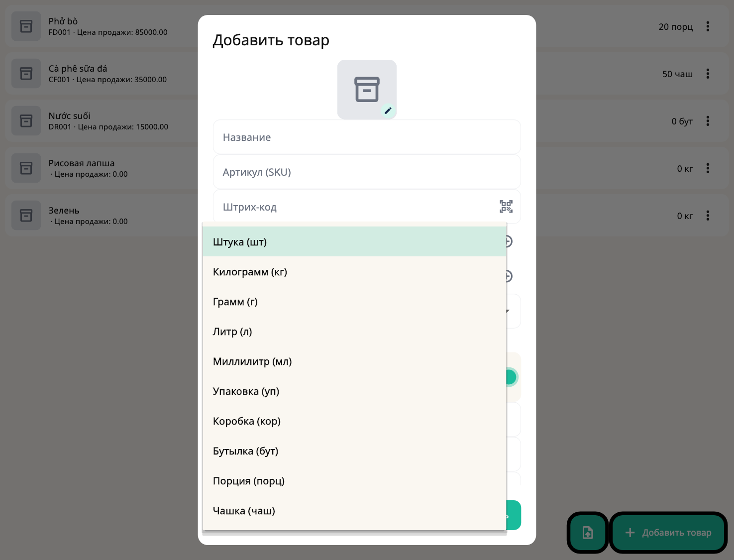
Task: Choose Миллилитр (мл) option
Action: tap(354, 361)
